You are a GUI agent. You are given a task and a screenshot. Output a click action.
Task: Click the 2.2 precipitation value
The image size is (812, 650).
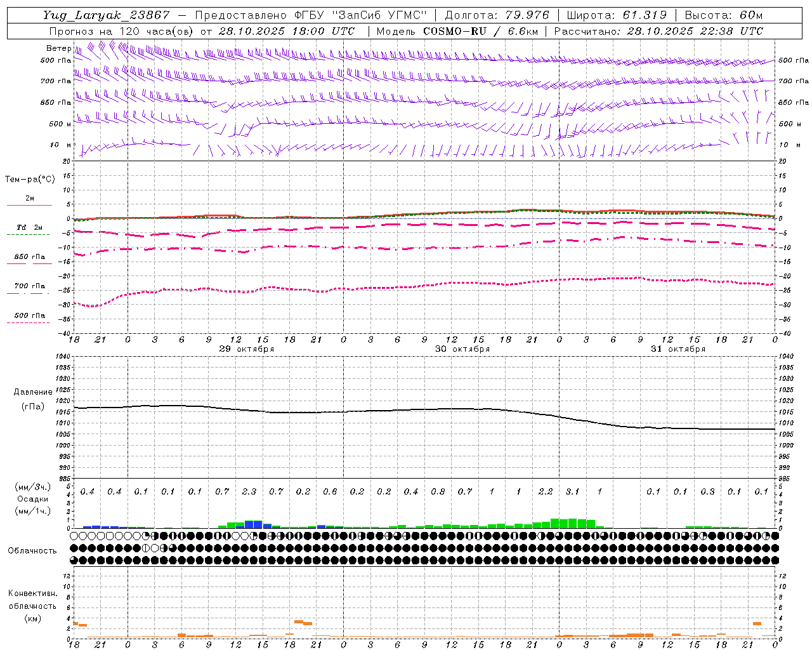[546, 491]
